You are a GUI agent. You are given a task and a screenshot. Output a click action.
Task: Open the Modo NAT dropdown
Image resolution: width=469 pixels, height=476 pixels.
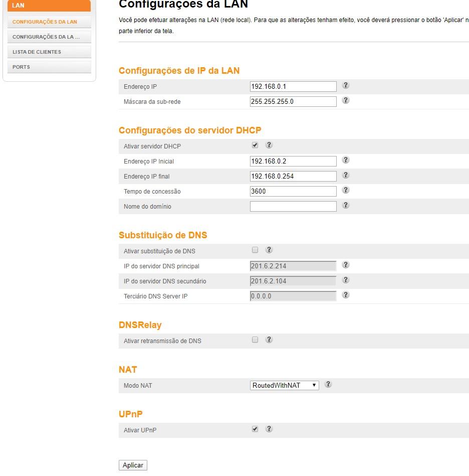point(285,385)
